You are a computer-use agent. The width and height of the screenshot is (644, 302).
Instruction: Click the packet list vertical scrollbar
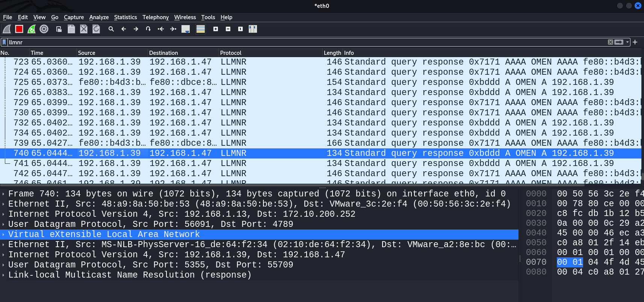pos(642,120)
